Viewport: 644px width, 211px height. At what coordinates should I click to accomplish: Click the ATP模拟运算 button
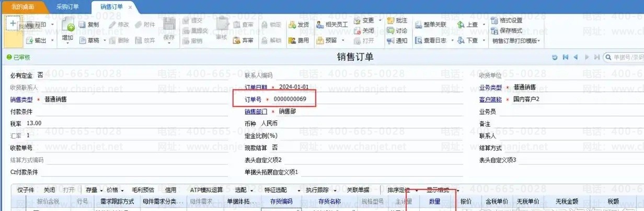[x=206, y=190]
